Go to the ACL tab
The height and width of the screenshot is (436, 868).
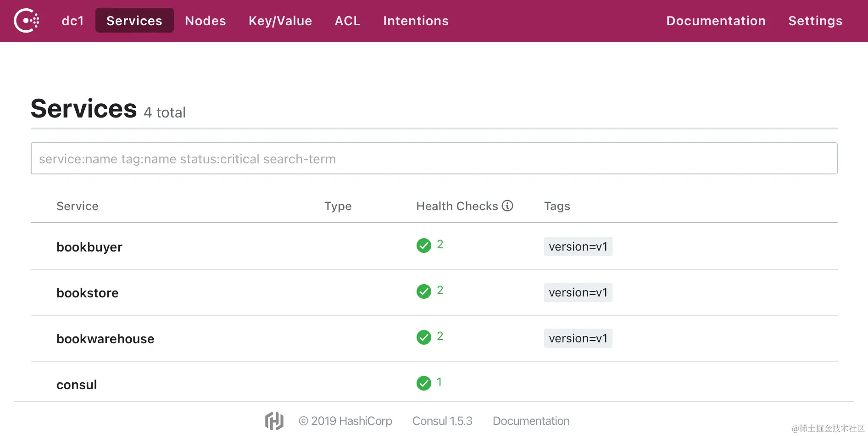point(347,21)
